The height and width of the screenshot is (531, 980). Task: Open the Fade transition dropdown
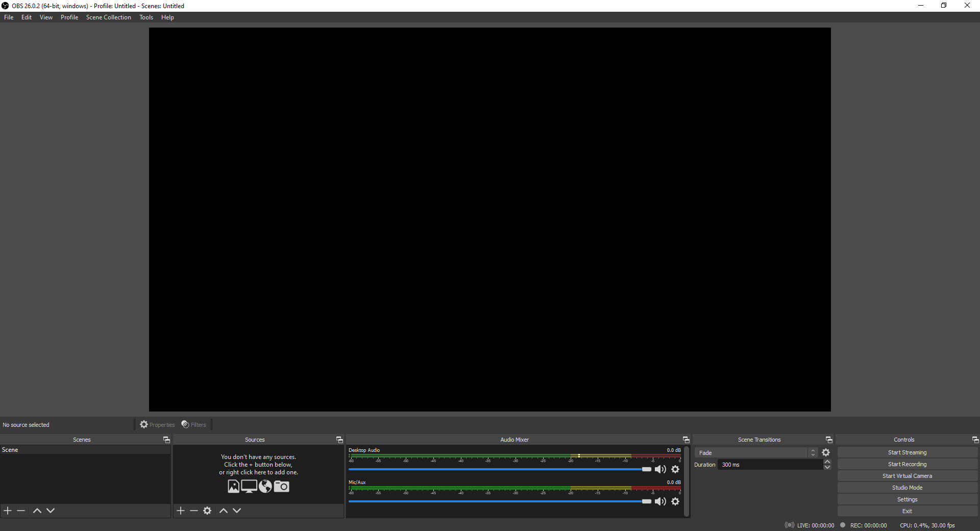point(756,452)
